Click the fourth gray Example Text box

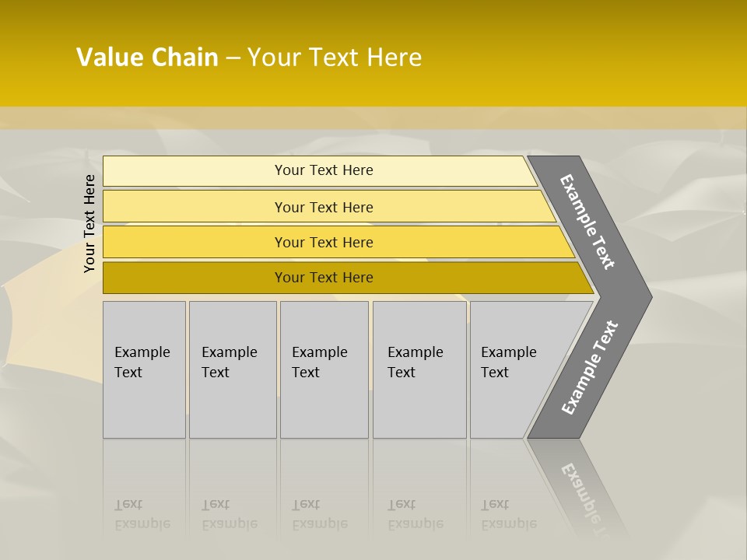tap(419, 369)
